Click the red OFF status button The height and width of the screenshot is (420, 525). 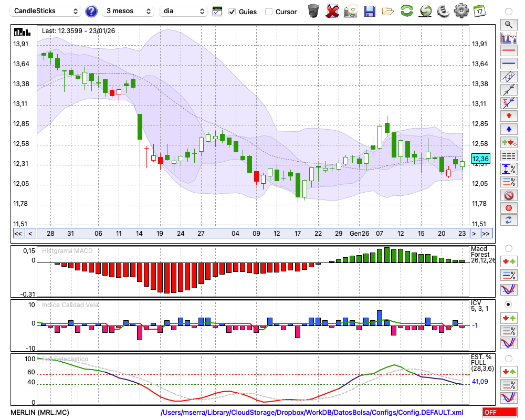tap(499, 413)
